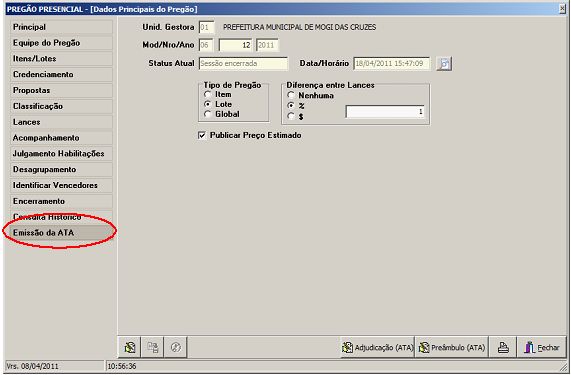Image resolution: width=571 pixels, height=375 pixels.
Task: Click the Data/Horário field
Action: point(391,63)
